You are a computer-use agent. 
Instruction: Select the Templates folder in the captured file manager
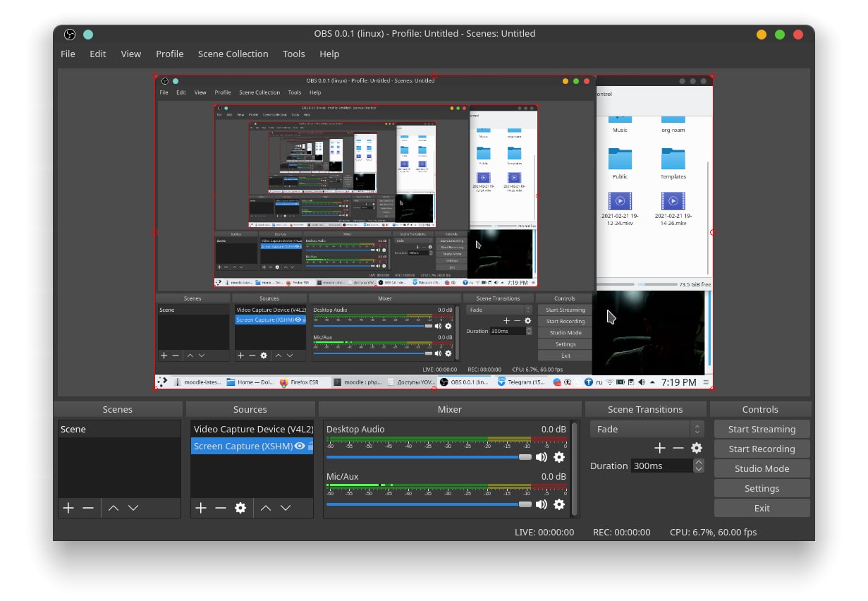673,164
